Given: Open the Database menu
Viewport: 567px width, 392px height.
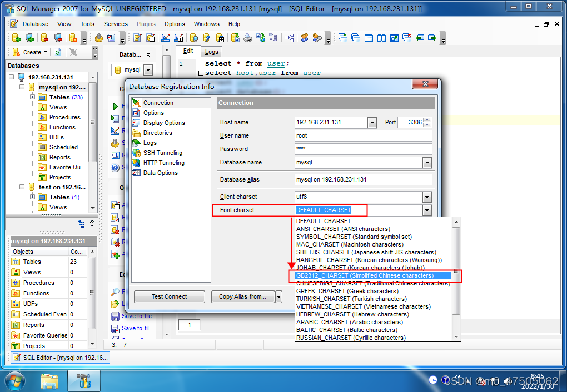Looking at the screenshot, I should pyautogui.click(x=36, y=24).
